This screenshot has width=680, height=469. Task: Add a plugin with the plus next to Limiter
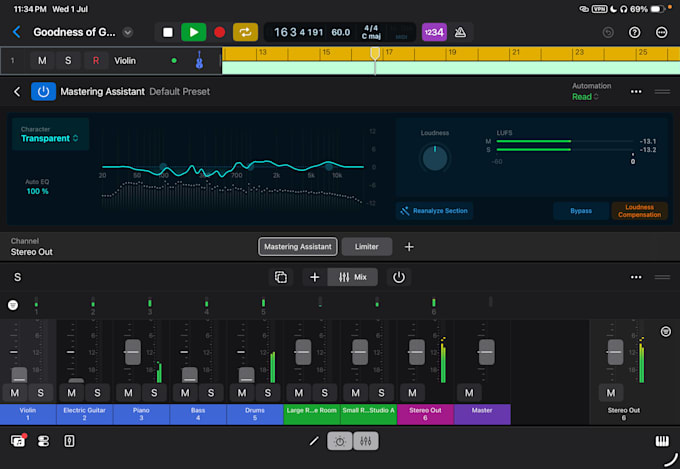click(x=409, y=247)
